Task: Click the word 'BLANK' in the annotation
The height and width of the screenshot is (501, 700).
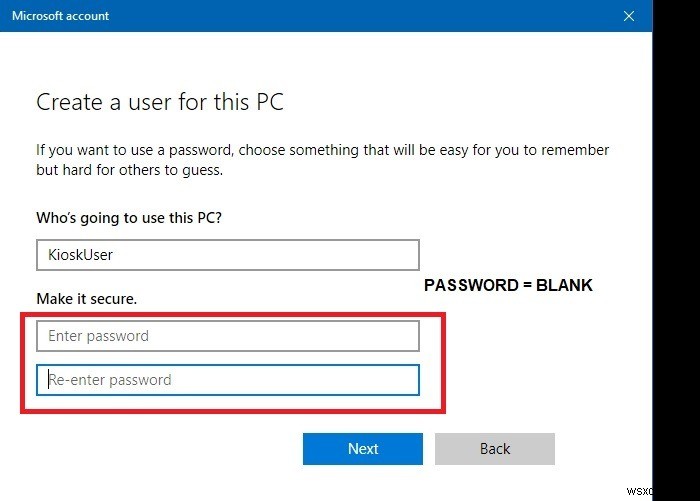Action: [564, 285]
